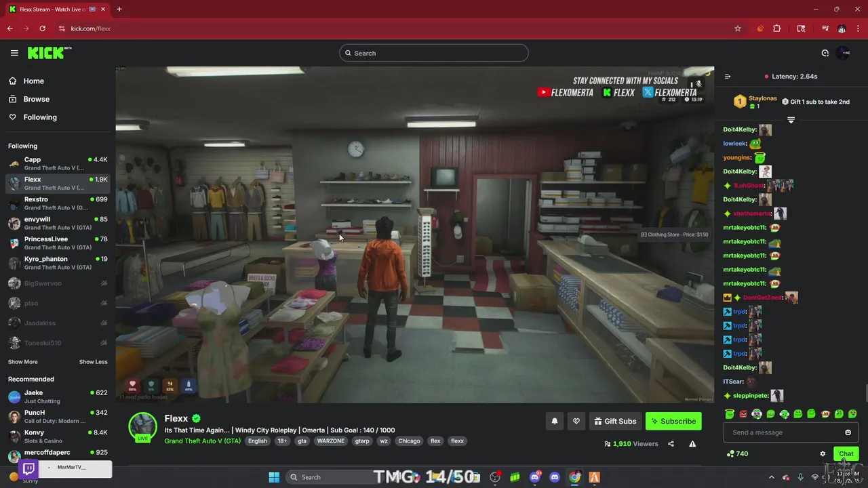
Task: Open Capp's channel in Following list
Action: pyautogui.click(x=58, y=163)
